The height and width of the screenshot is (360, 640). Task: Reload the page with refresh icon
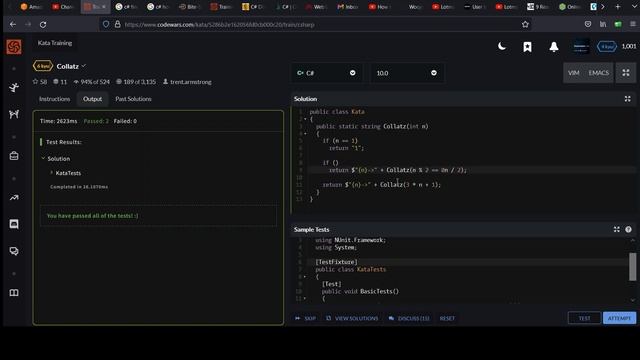click(x=43, y=24)
